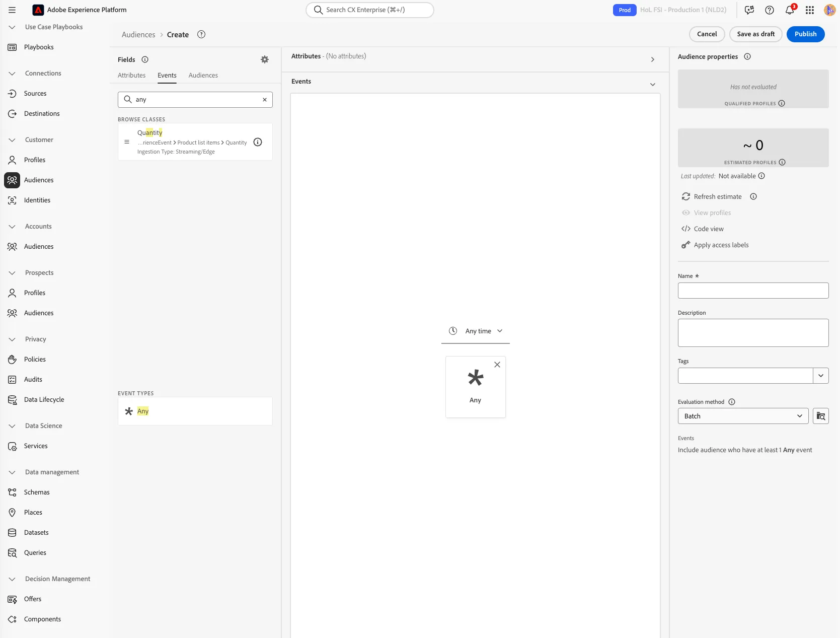Show Create page help icon

click(x=201, y=34)
